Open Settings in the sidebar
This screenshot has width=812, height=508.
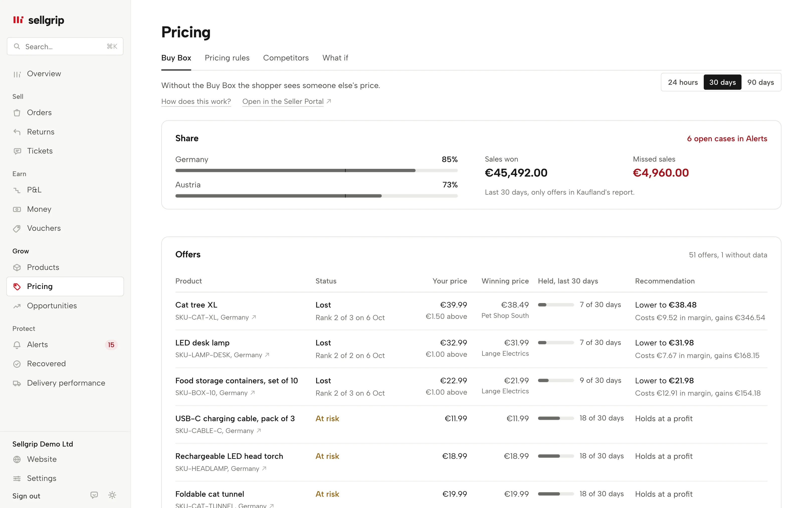pyautogui.click(x=65, y=478)
